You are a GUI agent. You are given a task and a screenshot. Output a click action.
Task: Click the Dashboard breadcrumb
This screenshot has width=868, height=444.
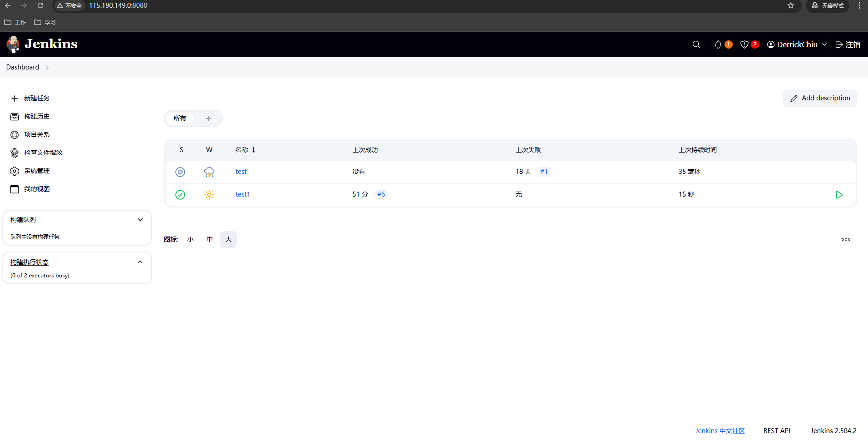tap(23, 67)
